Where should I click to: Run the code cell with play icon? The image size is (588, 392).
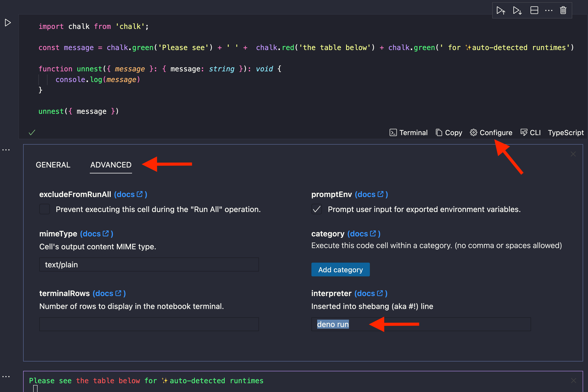coord(8,23)
